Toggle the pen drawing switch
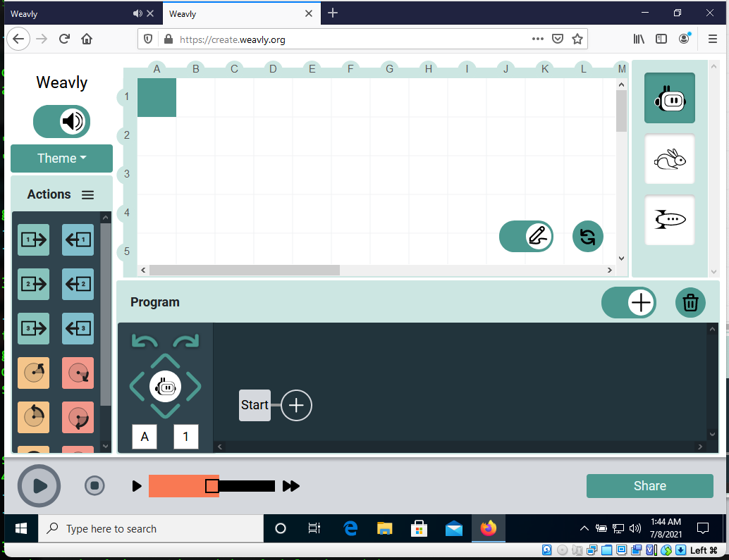The image size is (729, 560). [526, 237]
